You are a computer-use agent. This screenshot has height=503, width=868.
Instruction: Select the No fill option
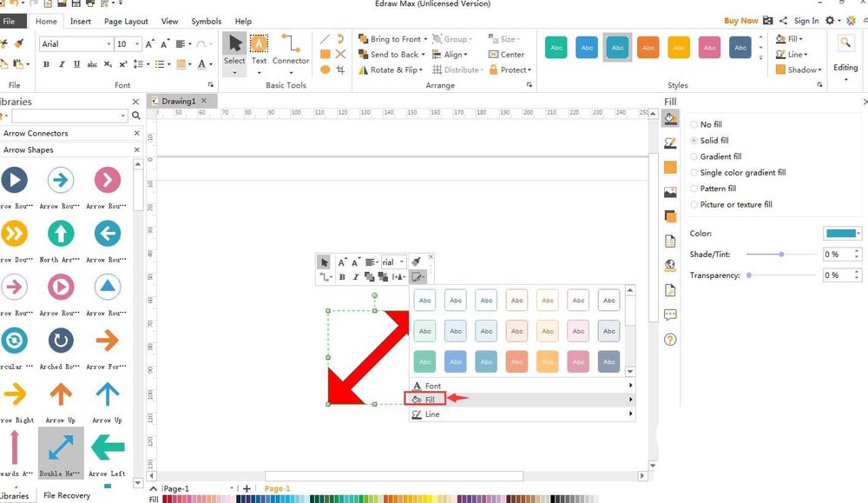tap(694, 125)
